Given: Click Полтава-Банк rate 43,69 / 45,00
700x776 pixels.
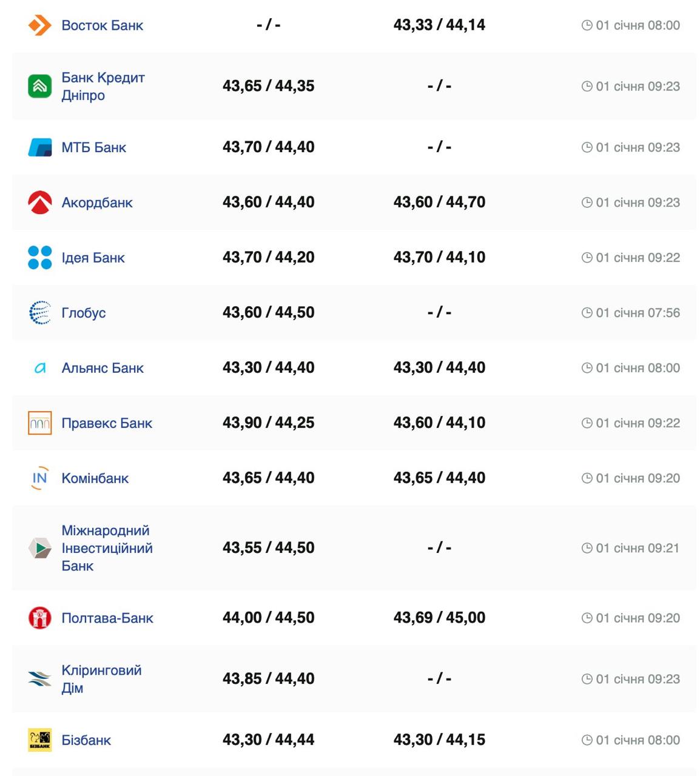Looking at the screenshot, I should coord(439,618).
